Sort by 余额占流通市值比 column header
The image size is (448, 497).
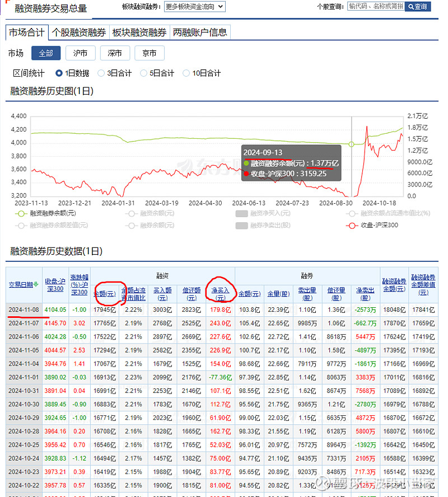133,294
